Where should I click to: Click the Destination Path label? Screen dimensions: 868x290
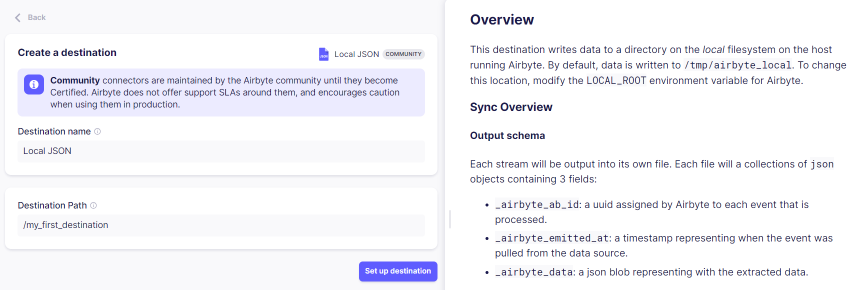coord(52,205)
